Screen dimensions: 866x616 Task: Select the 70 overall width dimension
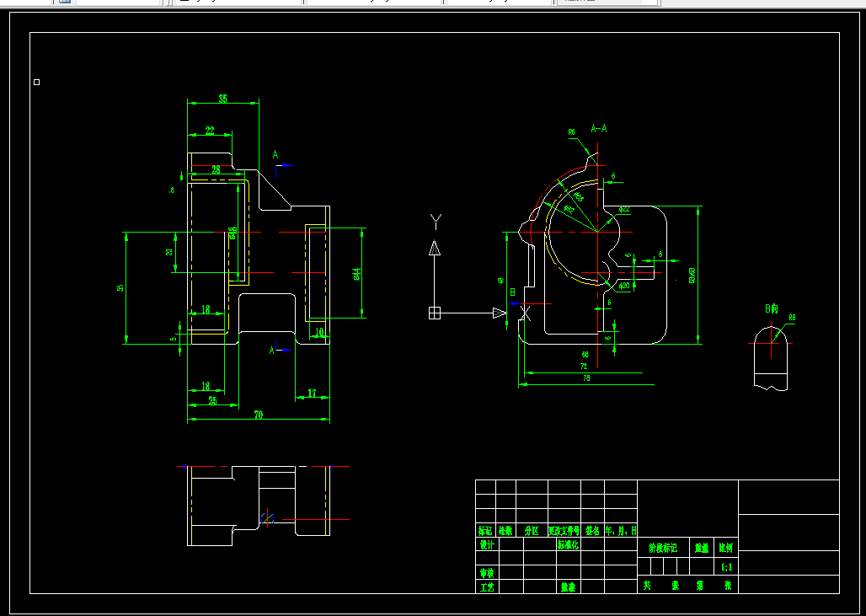click(x=258, y=415)
